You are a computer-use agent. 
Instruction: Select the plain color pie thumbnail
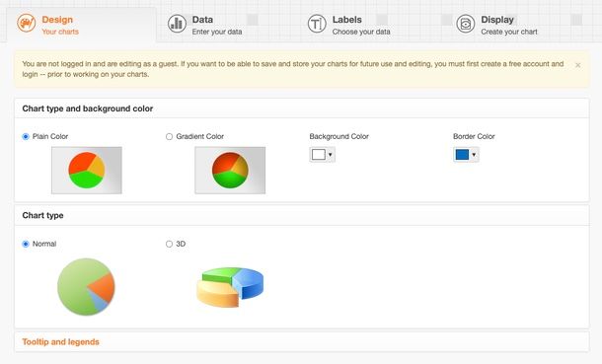(87, 171)
